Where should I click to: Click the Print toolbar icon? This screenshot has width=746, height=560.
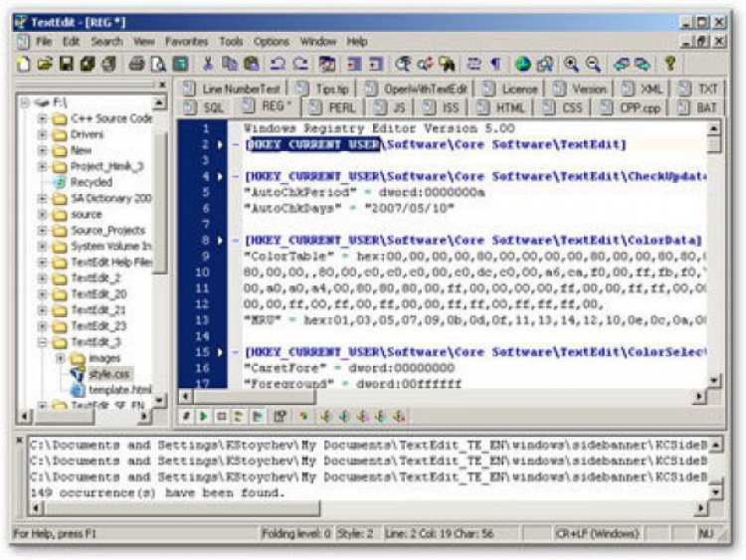(136, 64)
